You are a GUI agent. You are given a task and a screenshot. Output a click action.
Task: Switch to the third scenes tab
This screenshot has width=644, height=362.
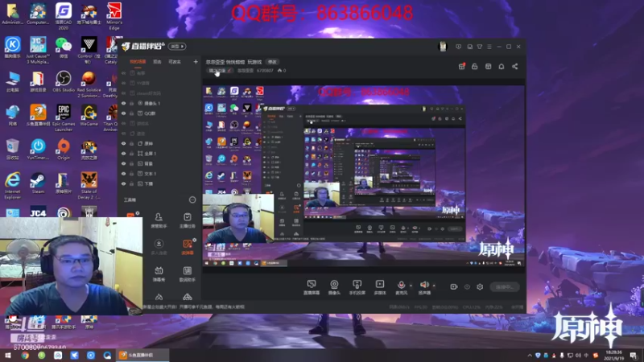click(x=175, y=62)
